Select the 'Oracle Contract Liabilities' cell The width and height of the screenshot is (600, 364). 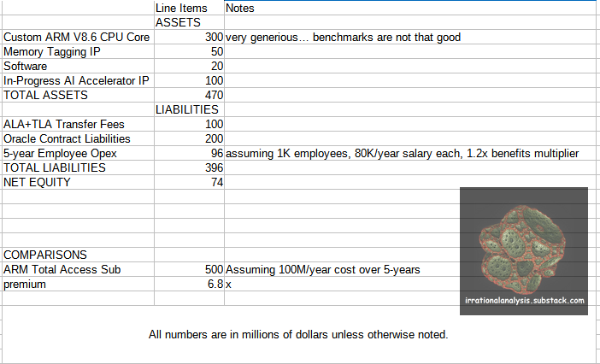(78, 138)
